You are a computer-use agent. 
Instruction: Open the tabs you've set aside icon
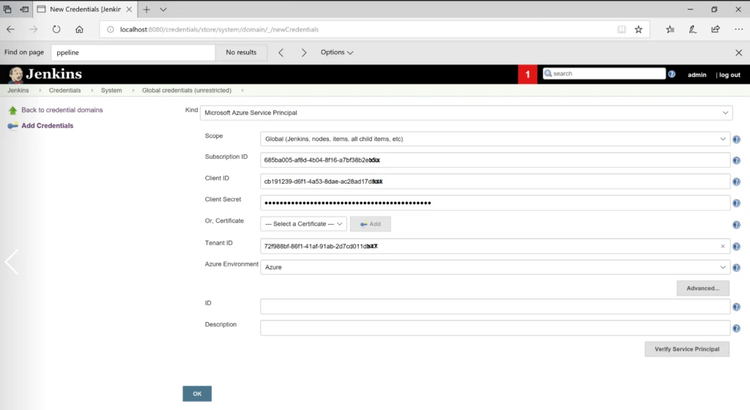[x=7, y=9]
